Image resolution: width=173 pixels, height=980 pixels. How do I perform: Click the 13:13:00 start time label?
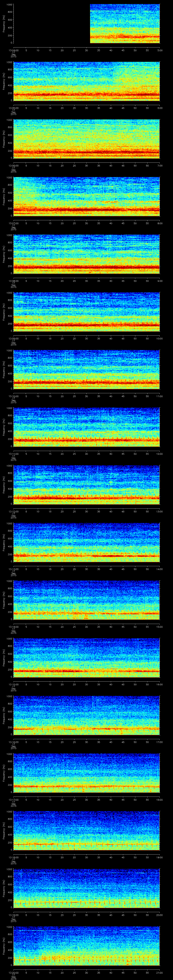pos(13,569)
